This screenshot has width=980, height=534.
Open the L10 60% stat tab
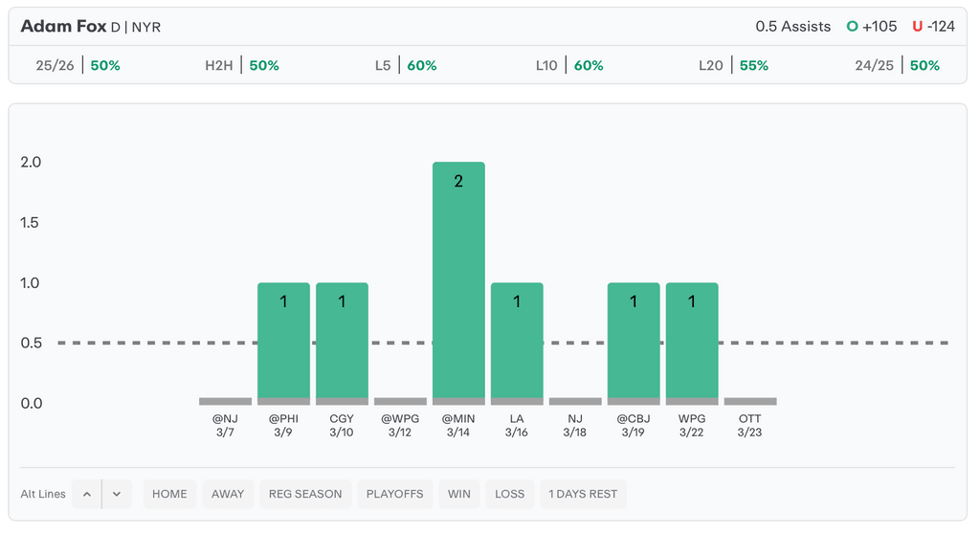569,66
